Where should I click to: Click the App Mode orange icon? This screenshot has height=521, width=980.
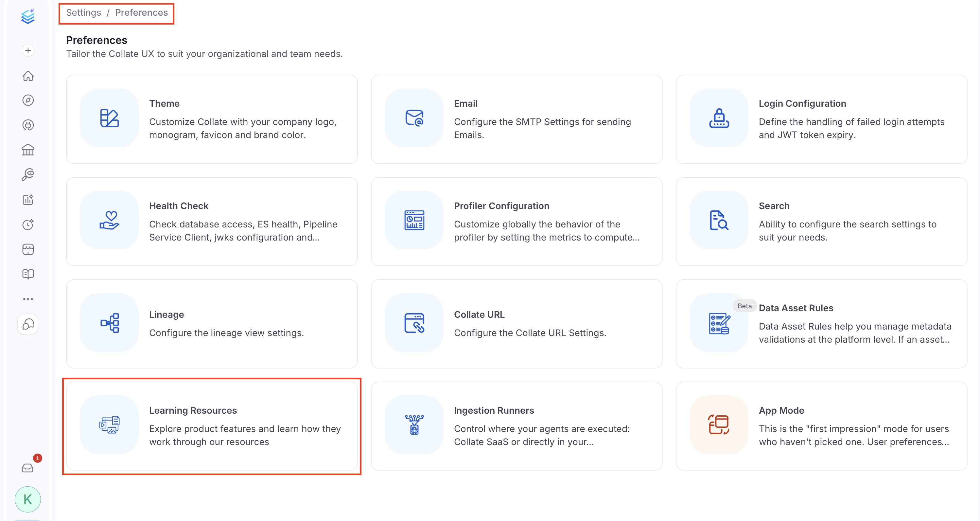(719, 425)
